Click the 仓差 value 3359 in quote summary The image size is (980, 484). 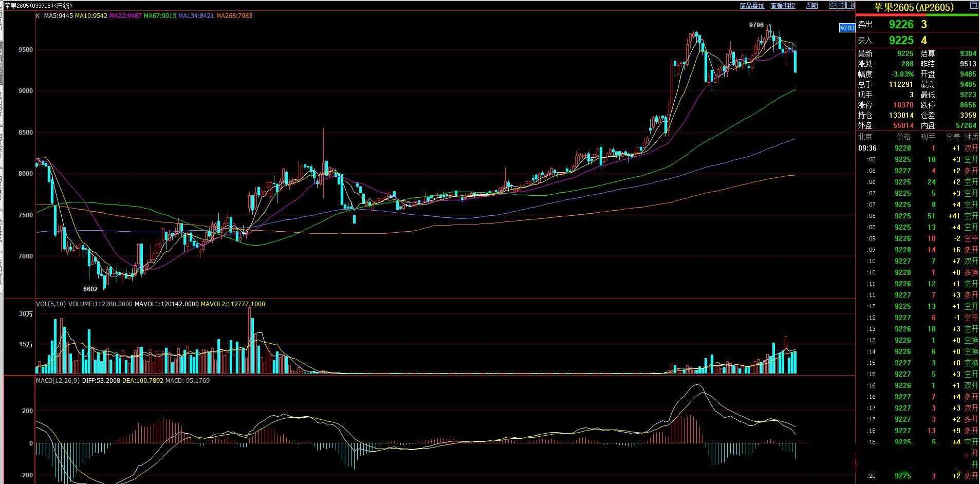coord(968,116)
